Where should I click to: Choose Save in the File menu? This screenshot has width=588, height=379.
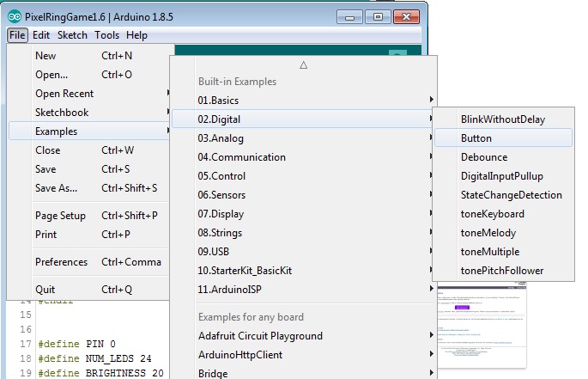(x=89, y=168)
